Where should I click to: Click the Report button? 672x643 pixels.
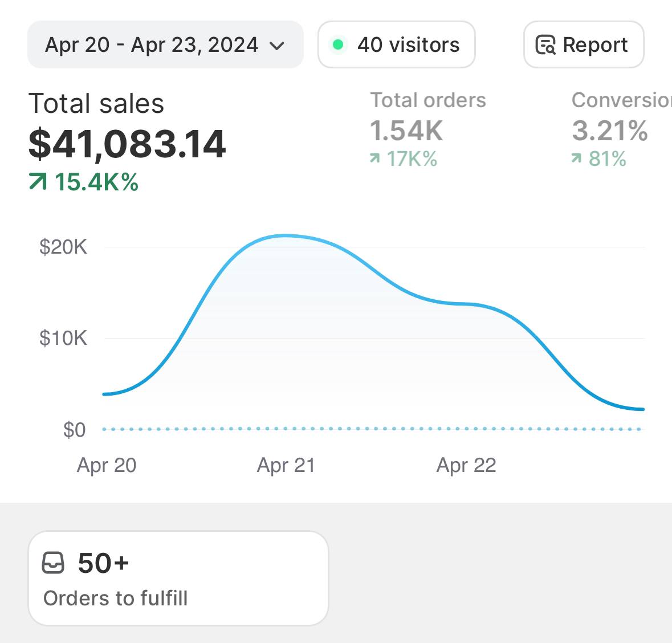click(x=583, y=45)
